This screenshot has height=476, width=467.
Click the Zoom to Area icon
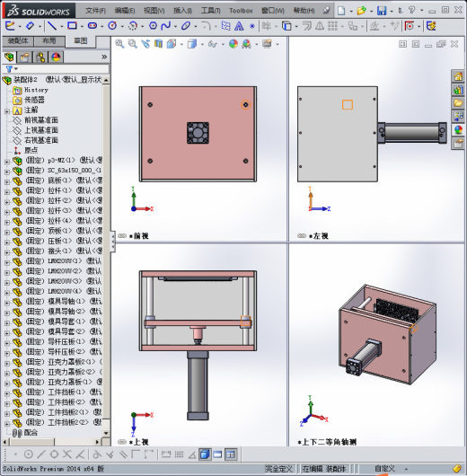tap(132, 44)
